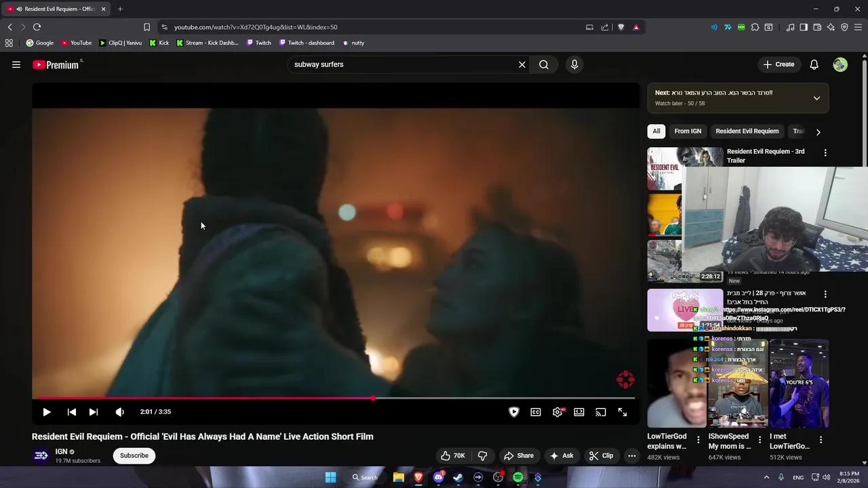Open the browser extensions puzzle icon

(x=755, y=27)
